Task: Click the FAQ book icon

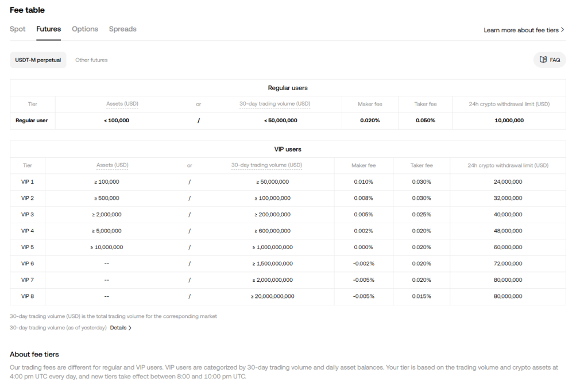Action: pyautogui.click(x=543, y=60)
